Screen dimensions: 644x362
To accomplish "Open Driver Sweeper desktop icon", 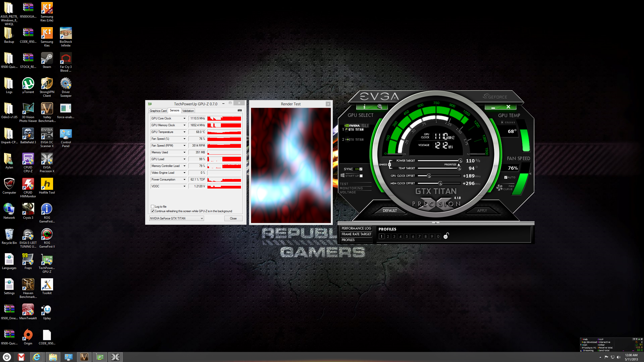I will click(66, 87).
